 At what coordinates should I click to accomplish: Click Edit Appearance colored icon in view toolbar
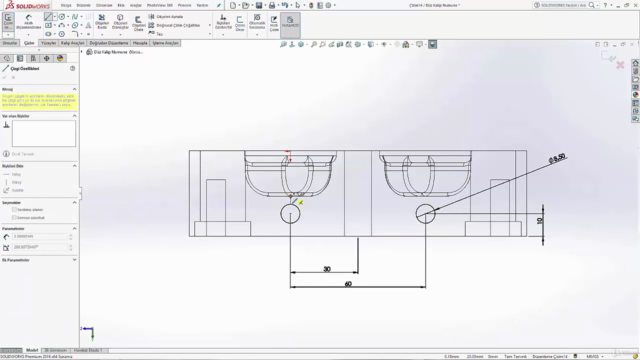pos(406,44)
